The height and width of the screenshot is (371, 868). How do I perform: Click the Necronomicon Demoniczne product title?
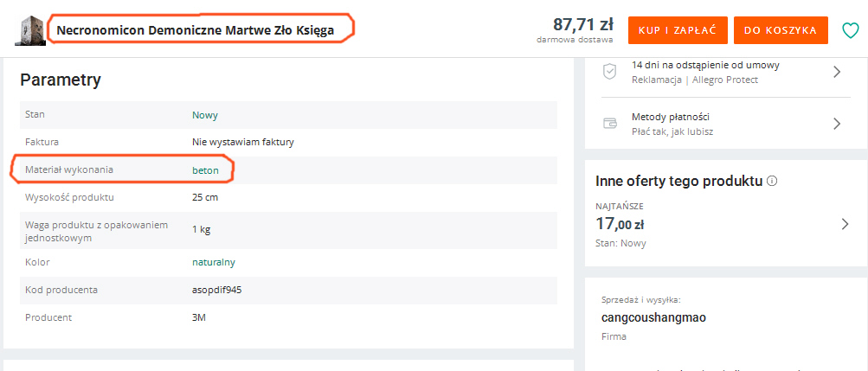tap(193, 30)
